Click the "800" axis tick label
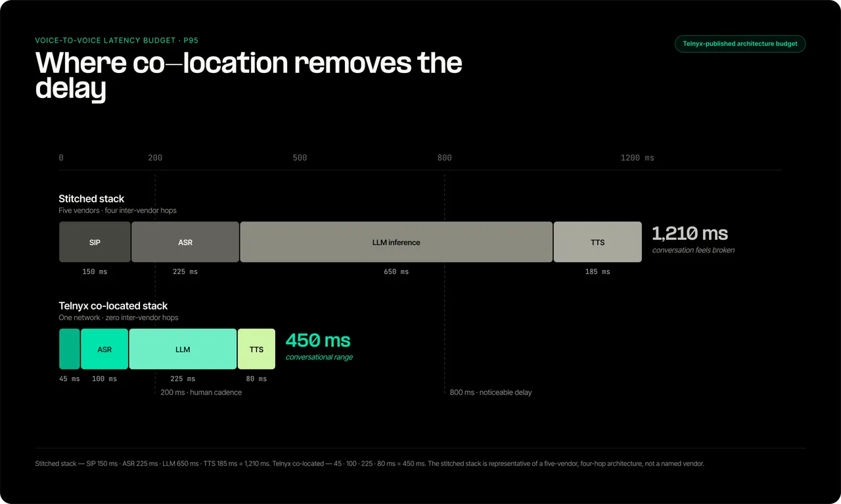841x504 pixels. tap(445, 158)
